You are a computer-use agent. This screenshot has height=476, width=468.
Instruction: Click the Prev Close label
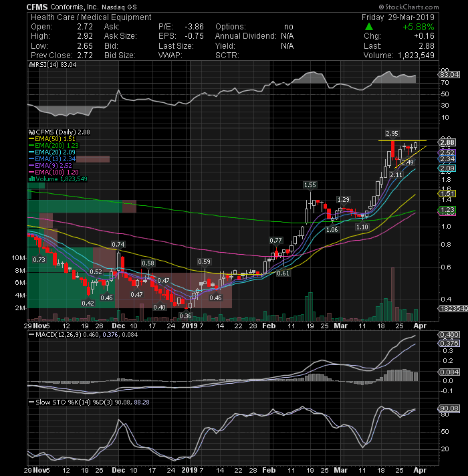51,55
